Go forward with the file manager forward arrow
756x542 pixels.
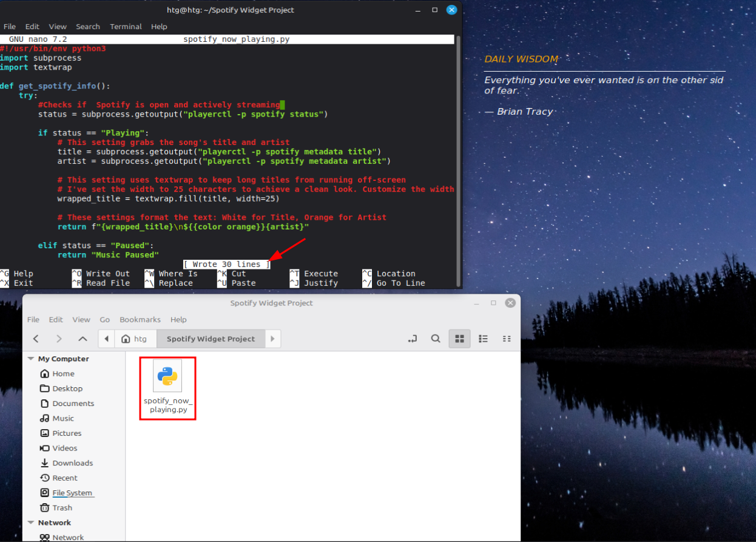tap(59, 339)
